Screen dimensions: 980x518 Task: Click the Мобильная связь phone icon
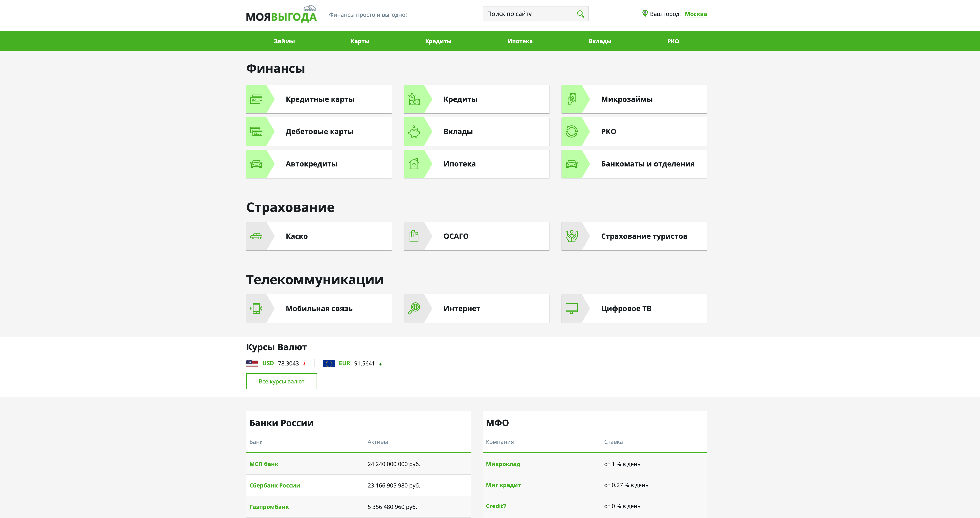pos(256,308)
